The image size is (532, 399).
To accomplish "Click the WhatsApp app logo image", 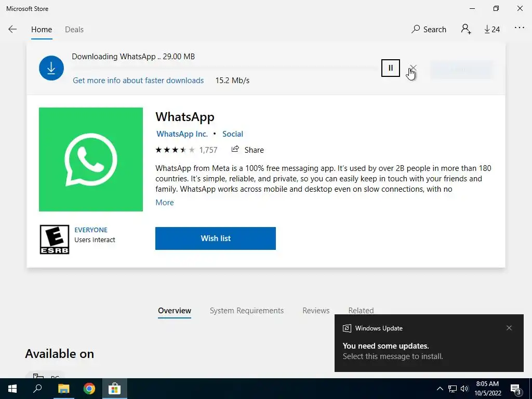I will coord(91,159).
